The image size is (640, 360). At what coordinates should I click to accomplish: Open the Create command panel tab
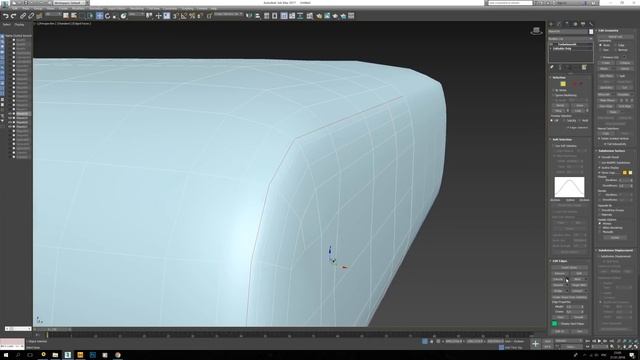click(551, 24)
